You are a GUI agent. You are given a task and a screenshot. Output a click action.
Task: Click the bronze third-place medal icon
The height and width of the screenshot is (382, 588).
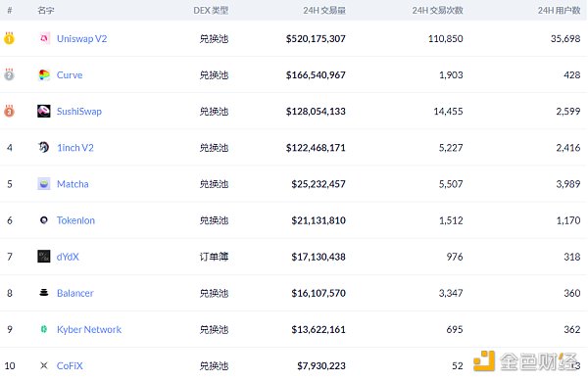tap(9, 111)
